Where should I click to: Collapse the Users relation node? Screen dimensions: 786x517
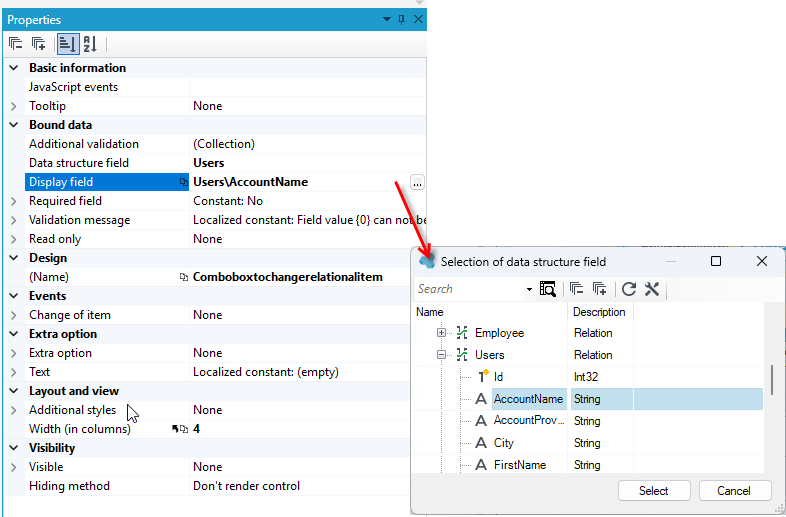tap(441, 355)
